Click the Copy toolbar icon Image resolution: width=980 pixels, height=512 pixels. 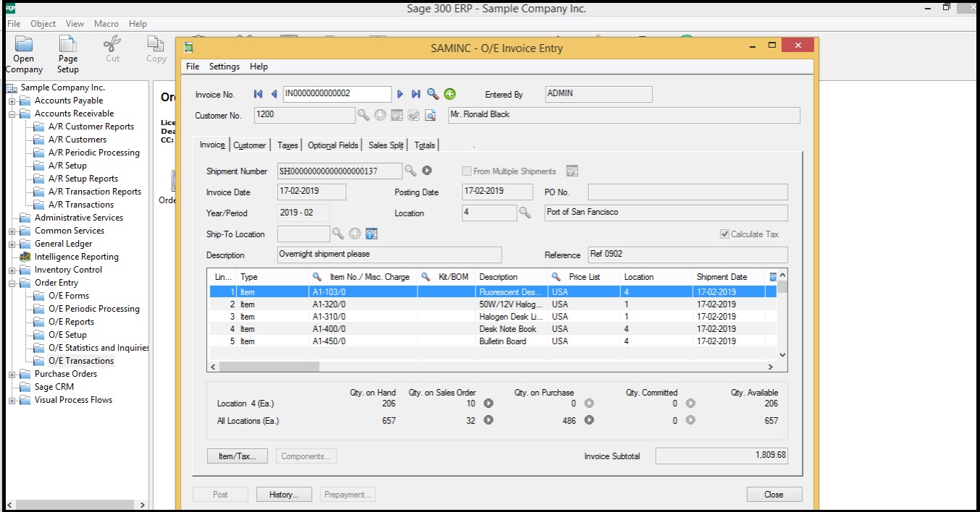(156, 50)
